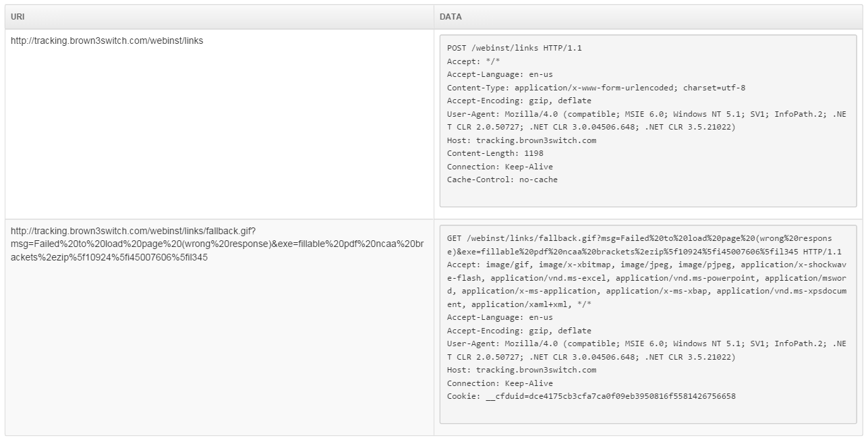Click the POST /webinst/links HTTP/1.1 line

click(x=514, y=48)
